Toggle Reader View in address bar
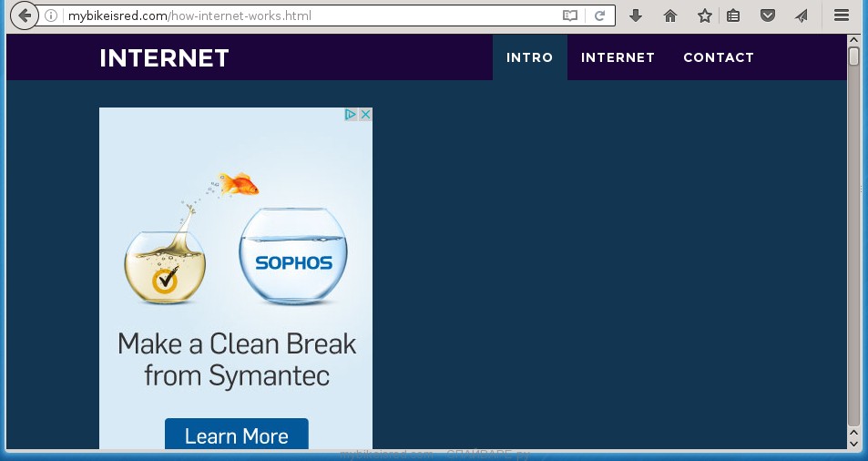The width and height of the screenshot is (868, 461). point(570,15)
